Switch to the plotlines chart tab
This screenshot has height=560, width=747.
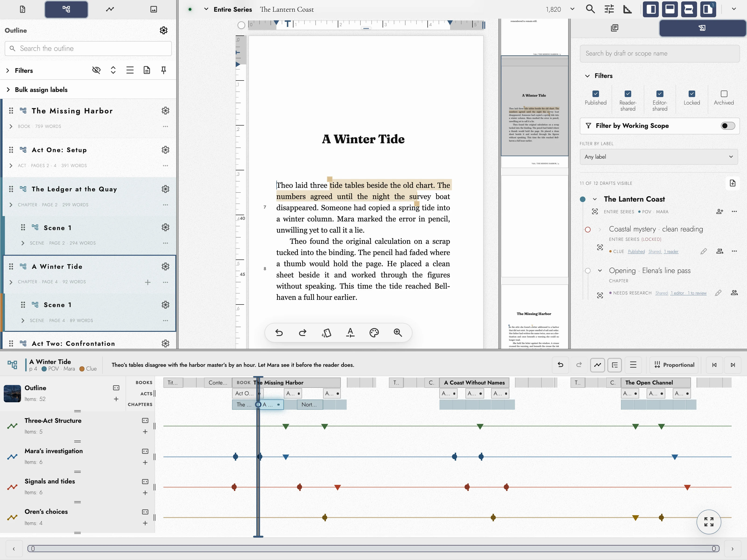click(110, 9)
